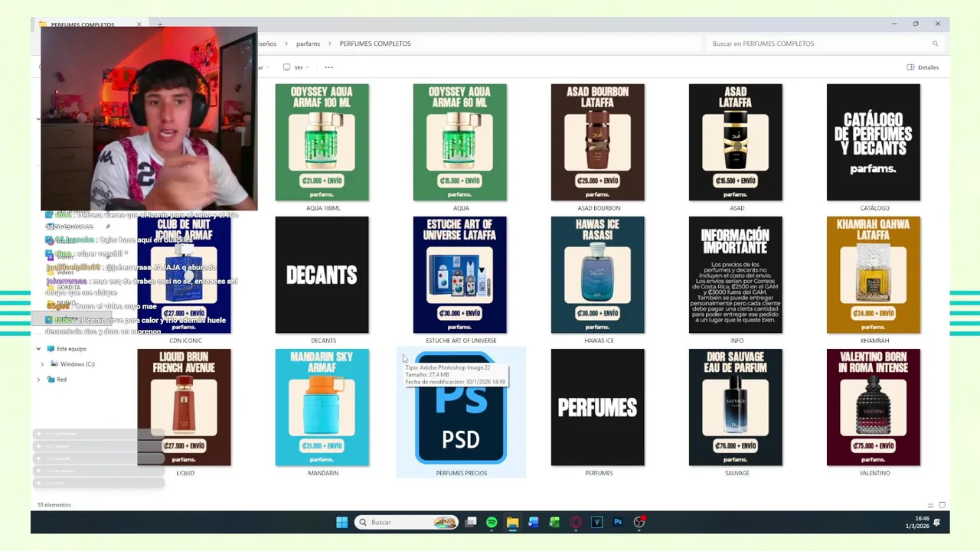Launch Excel from the taskbar

click(x=554, y=522)
